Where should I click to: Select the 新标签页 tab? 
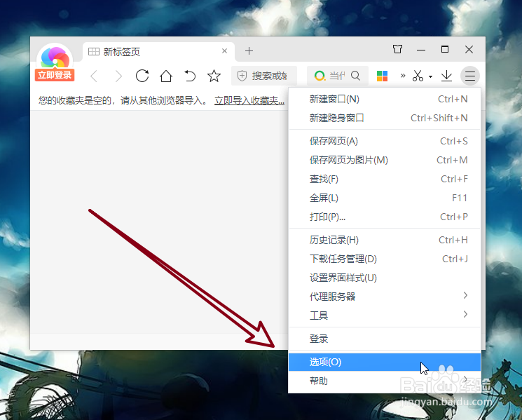[x=158, y=52]
